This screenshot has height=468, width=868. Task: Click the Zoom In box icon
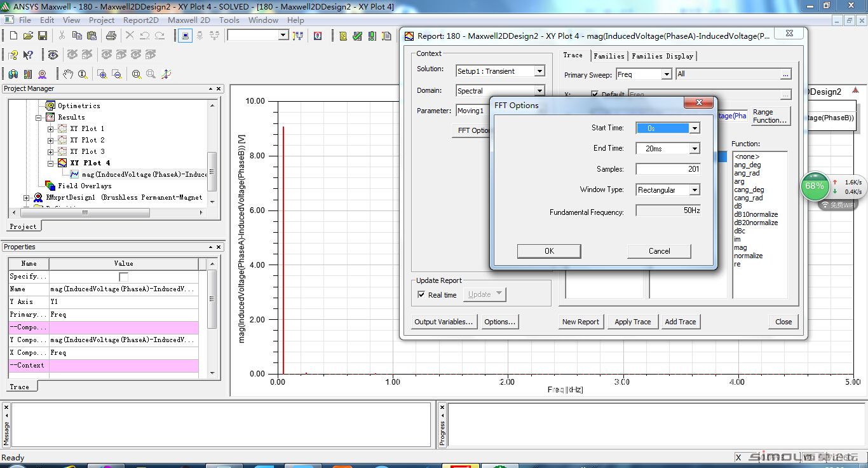point(102,74)
